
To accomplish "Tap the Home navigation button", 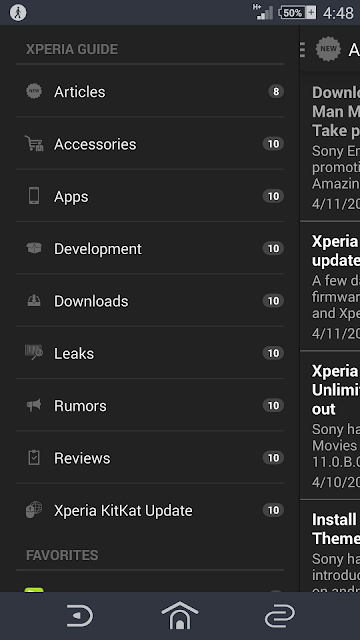I will click(x=180, y=616).
